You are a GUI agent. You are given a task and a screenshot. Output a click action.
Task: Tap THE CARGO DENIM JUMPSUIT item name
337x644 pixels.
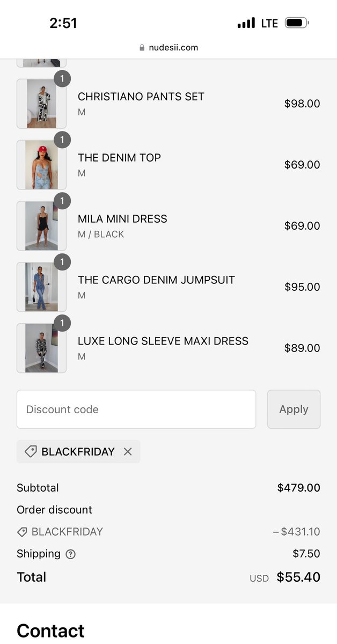tap(156, 280)
